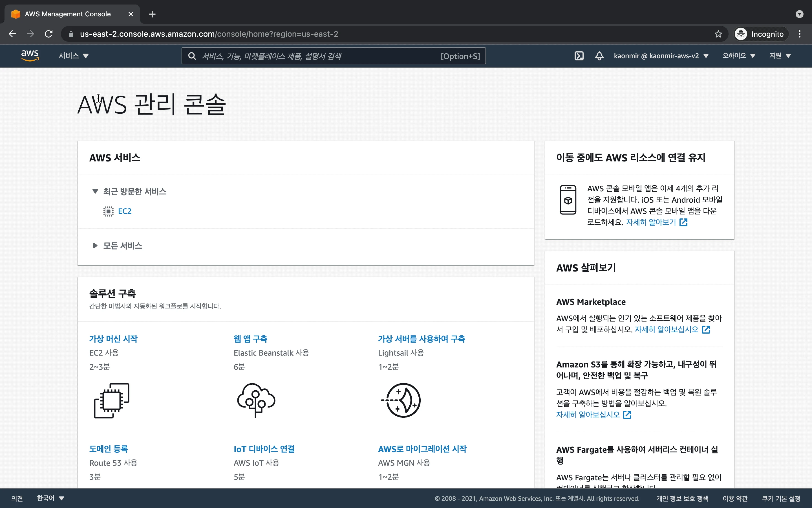Click the 솔루션 구축 heading

click(112, 294)
